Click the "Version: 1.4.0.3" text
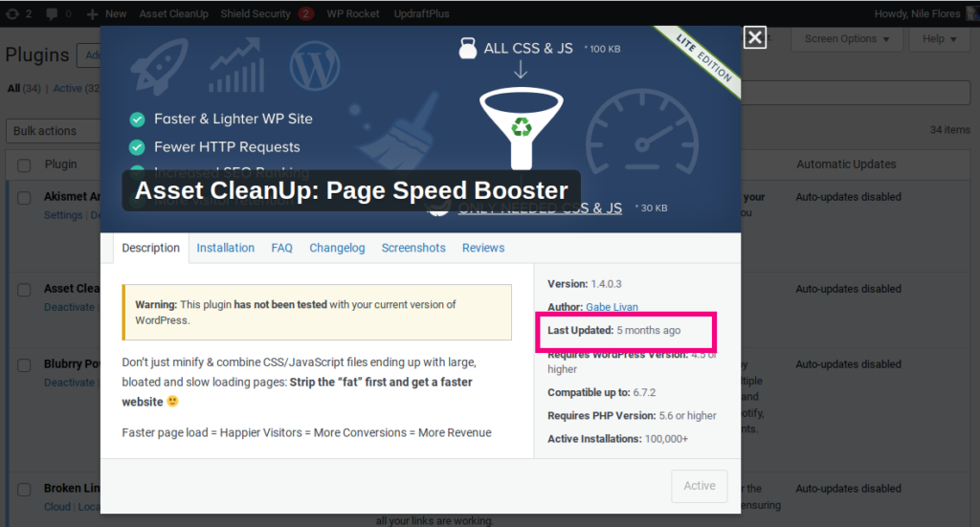Viewport: 980px width, 527px height. click(x=585, y=284)
